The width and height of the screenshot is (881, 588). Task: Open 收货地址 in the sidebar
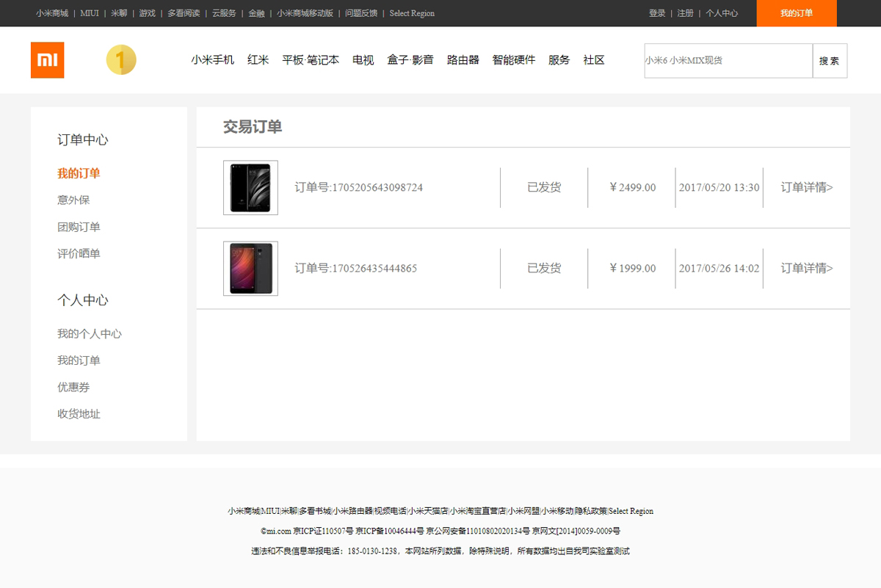click(79, 414)
